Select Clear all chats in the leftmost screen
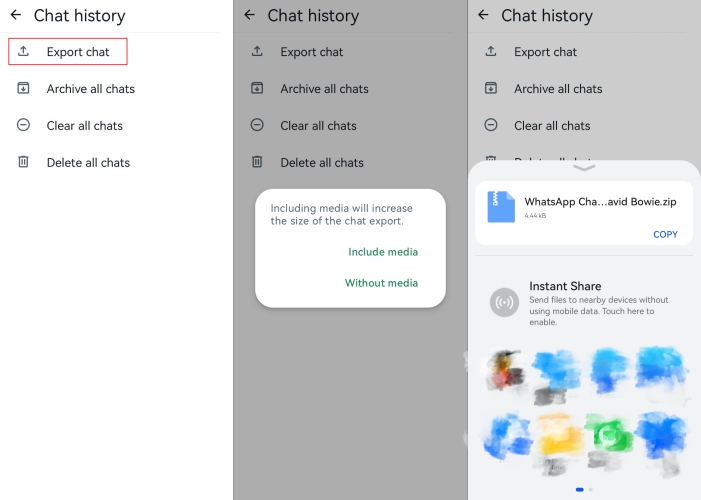 [x=85, y=126]
